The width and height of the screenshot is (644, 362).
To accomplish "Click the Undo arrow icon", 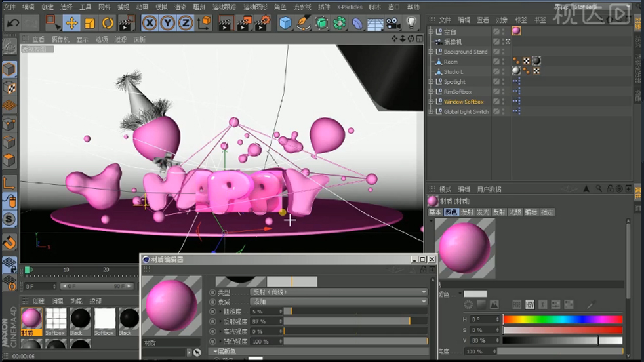I will 13,23.
